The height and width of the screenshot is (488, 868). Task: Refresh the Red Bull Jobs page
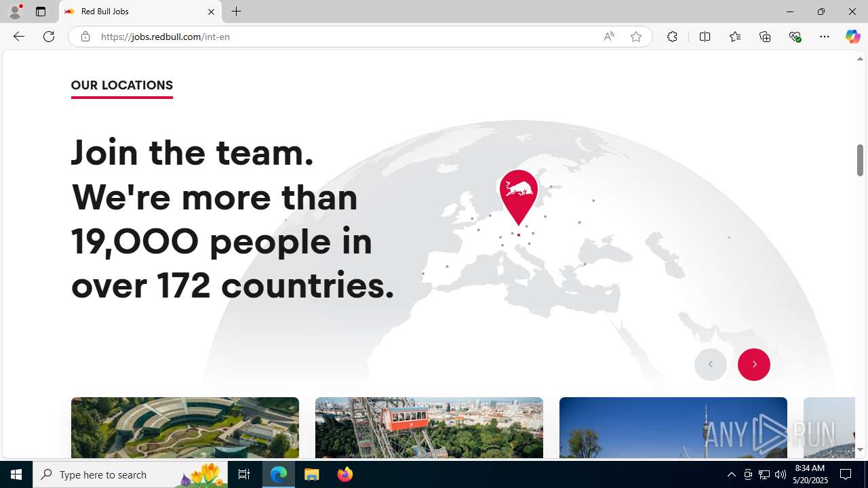pyautogui.click(x=49, y=37)
